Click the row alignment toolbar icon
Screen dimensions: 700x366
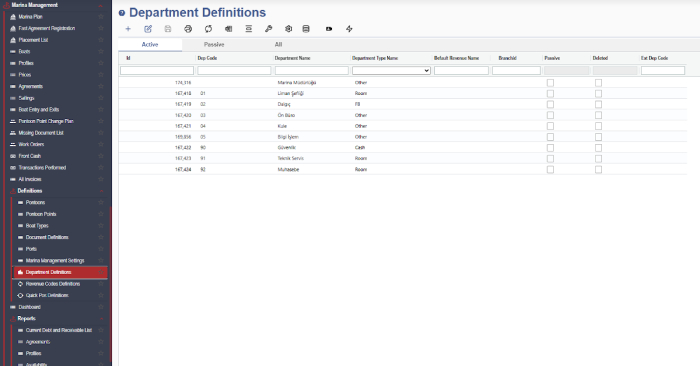coord(249,29)
